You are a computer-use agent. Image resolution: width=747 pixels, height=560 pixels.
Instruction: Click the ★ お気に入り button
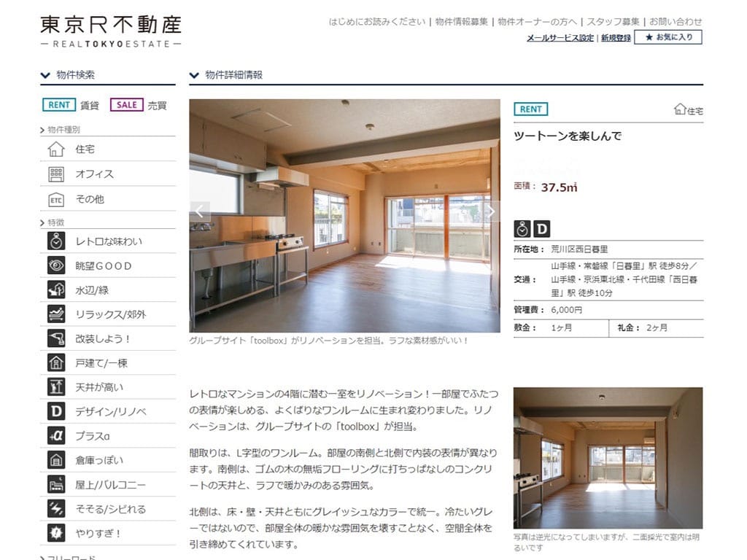coord(668,37)
